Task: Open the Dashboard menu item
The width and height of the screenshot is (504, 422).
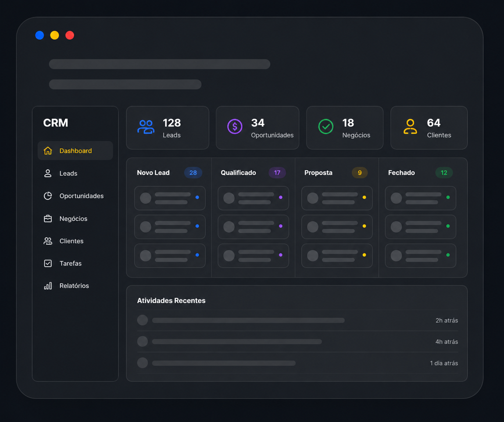Action: [x=75, y=150]
